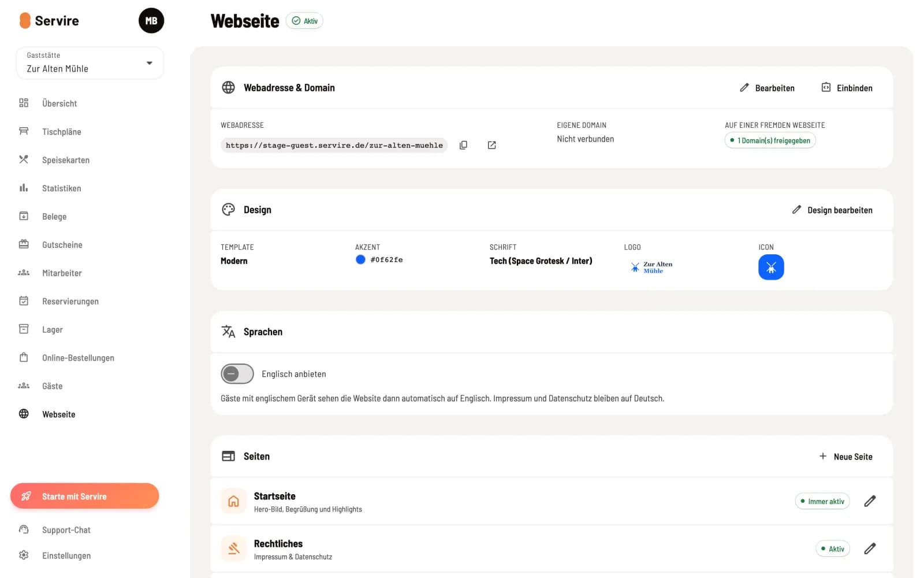Viewport: 924px width, 578px height.
Task: Click the 1 Domain(s) freigegeben badge
Action: click(x=770, y=140)
